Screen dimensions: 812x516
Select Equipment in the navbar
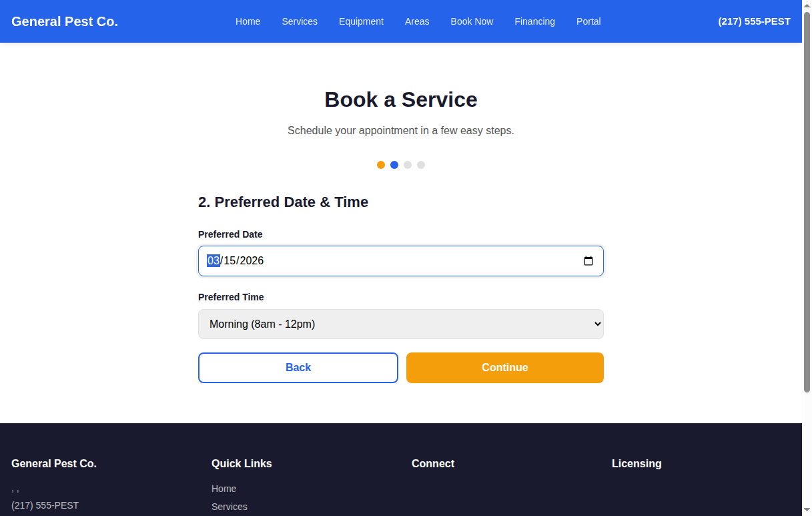point(361,21)
